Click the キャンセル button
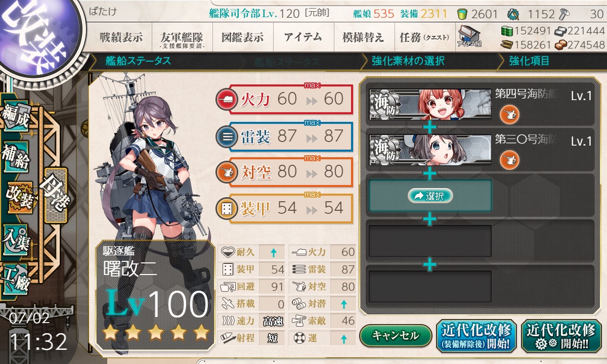 [396, 335]
